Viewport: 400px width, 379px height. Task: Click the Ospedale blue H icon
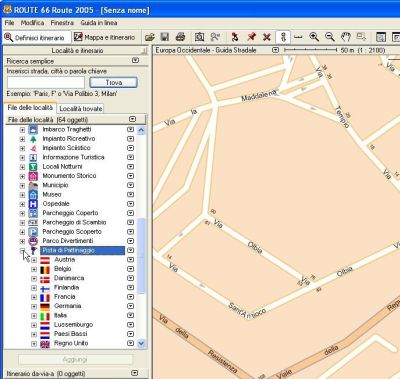33,204
